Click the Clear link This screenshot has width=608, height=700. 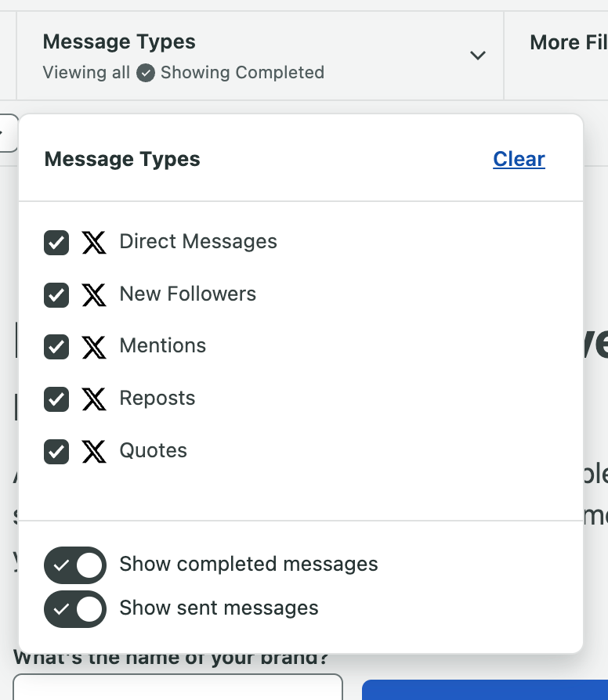[519, 159]
